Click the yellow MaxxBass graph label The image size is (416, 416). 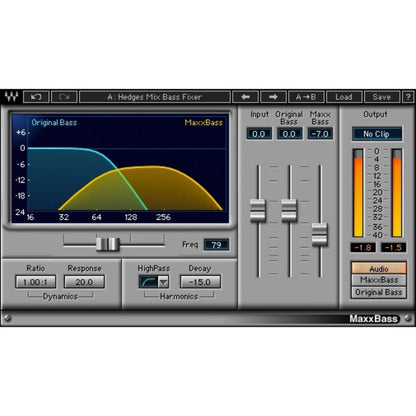(x=204, y=123)
